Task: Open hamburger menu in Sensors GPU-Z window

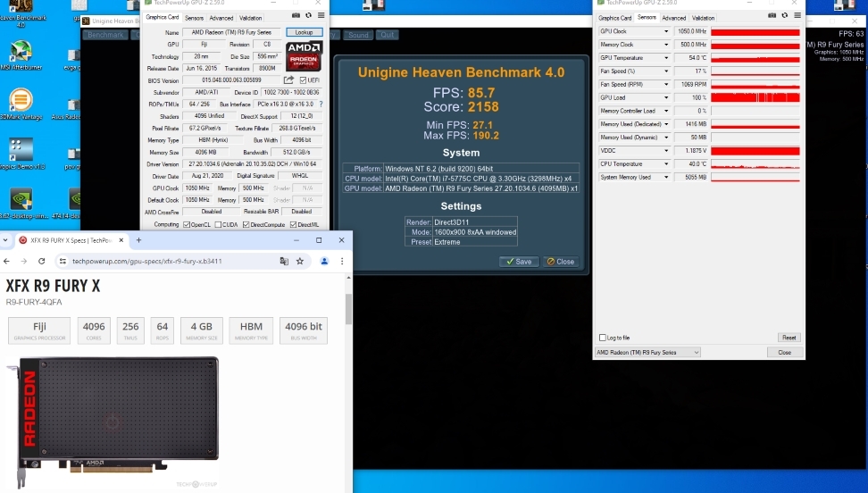Action: click(x=797, y=15)
